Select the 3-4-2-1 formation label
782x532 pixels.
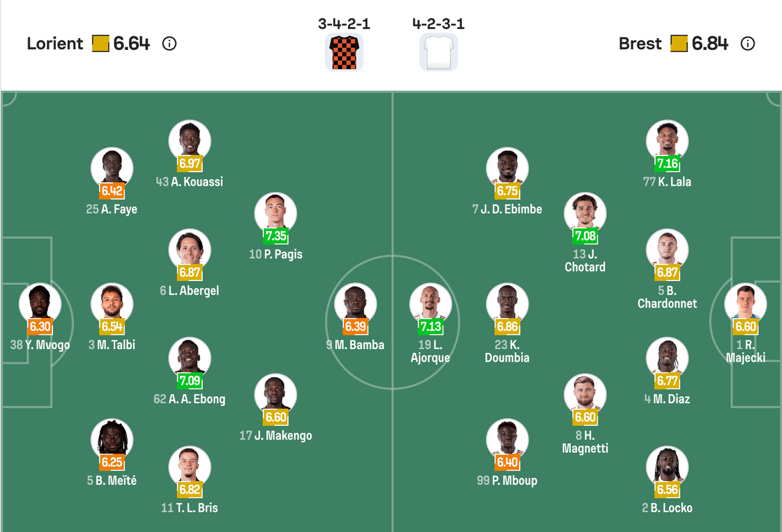(x=344, y=24)
